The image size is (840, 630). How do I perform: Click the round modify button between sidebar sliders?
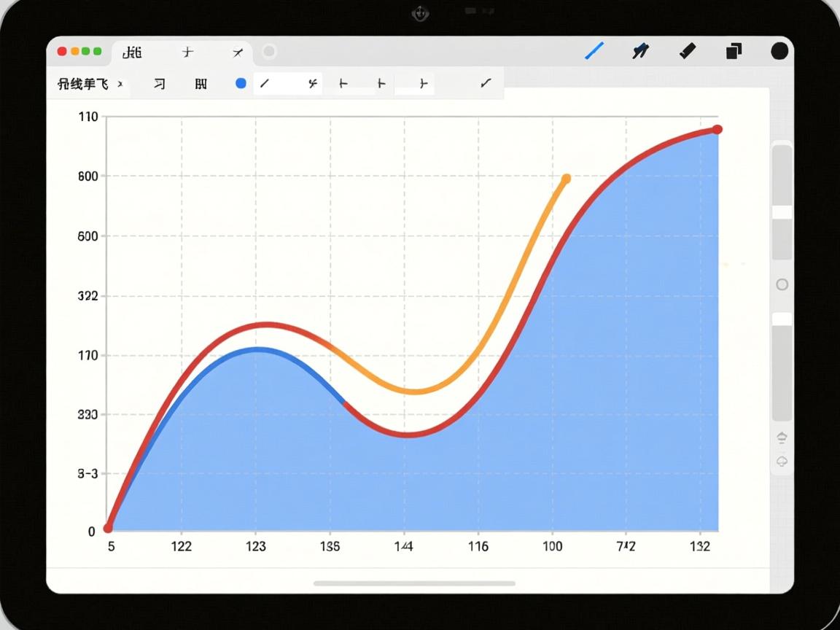[x=782, y=284]
